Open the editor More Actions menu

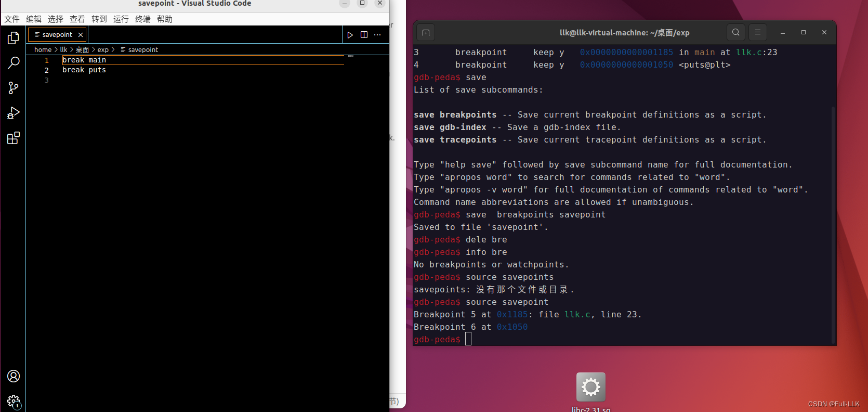point(377,35)
